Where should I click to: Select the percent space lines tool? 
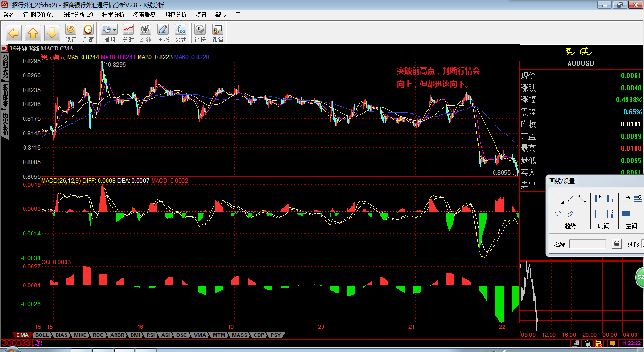pos(627,199)
